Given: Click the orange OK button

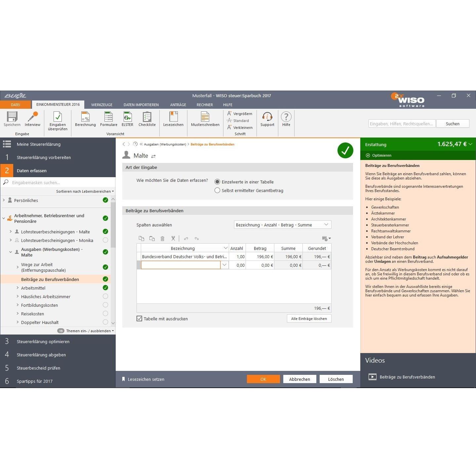Looking at the screenshot, I should [263, 379].
